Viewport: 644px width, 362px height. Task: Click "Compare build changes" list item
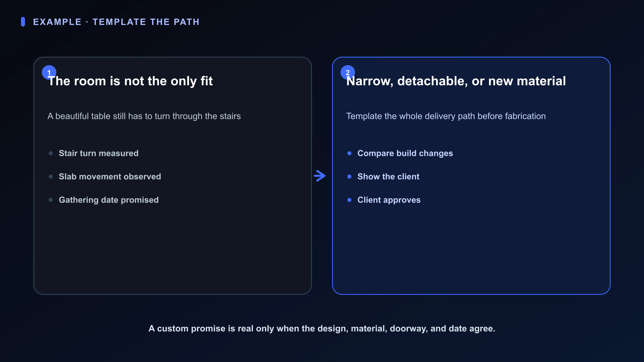(x=405, y=153)
